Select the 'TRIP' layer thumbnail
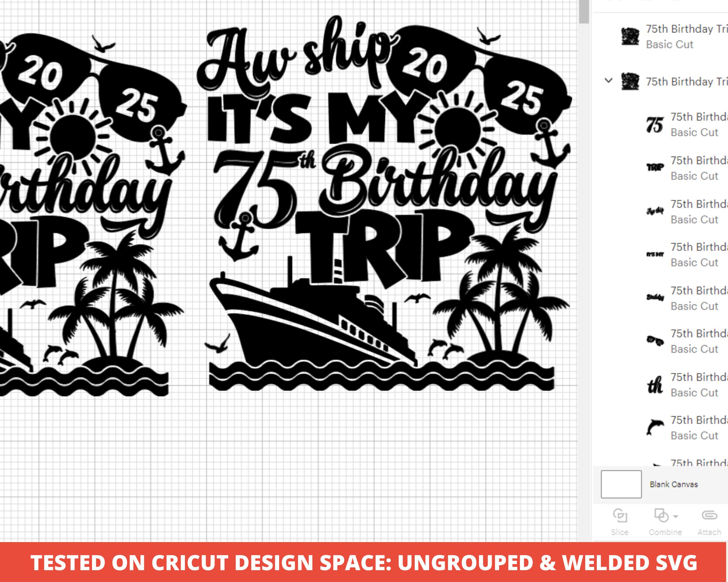This screenshot has height=582, width=728. (x=655, y=168)
